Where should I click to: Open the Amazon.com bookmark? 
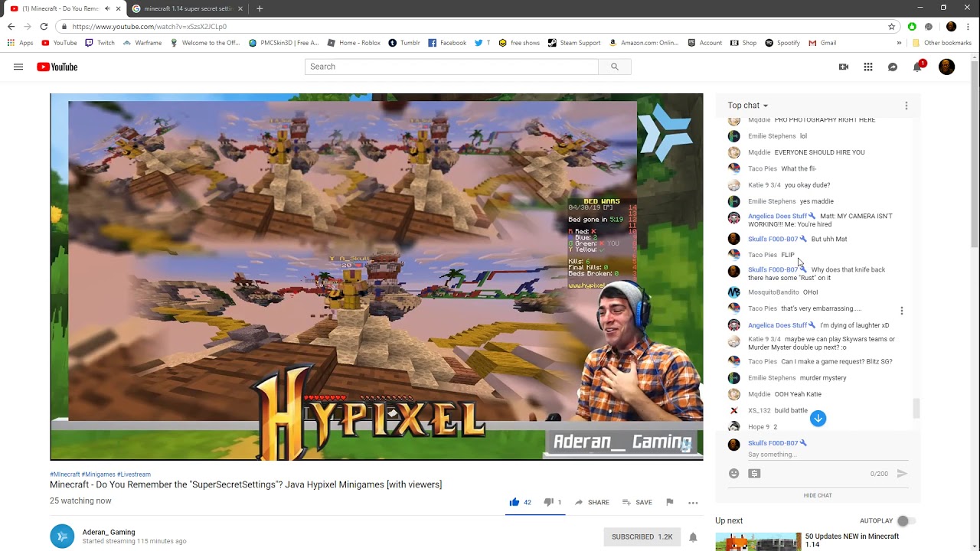(643, 43)
